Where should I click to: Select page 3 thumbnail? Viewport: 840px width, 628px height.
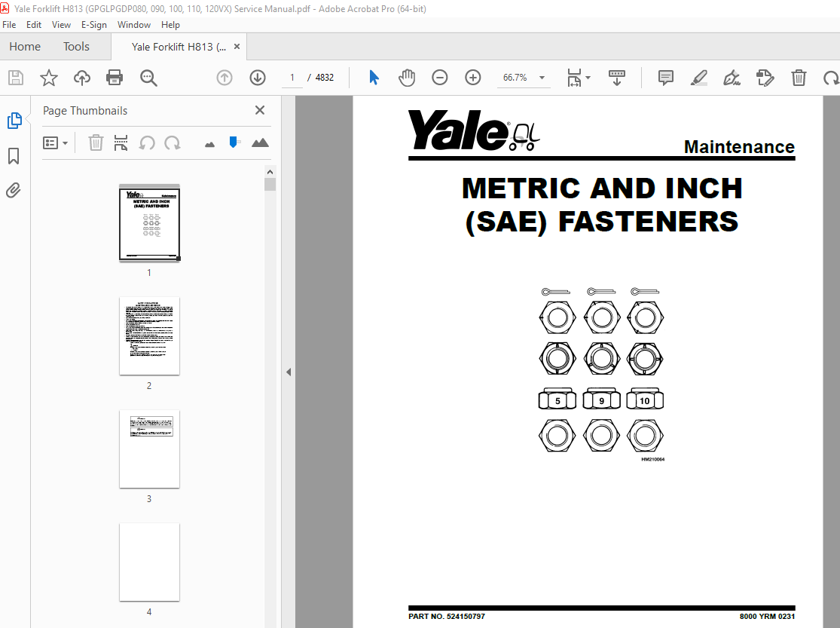[x=149, y=449]
